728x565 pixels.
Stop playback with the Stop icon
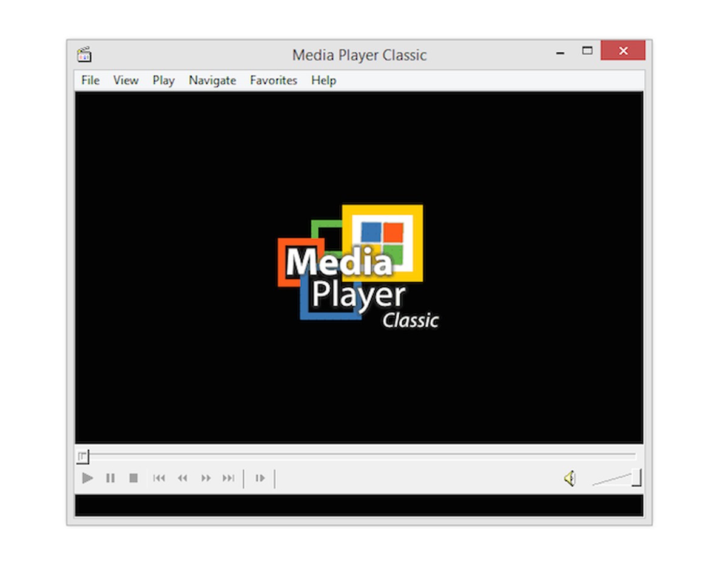click(x=133, y=478)
